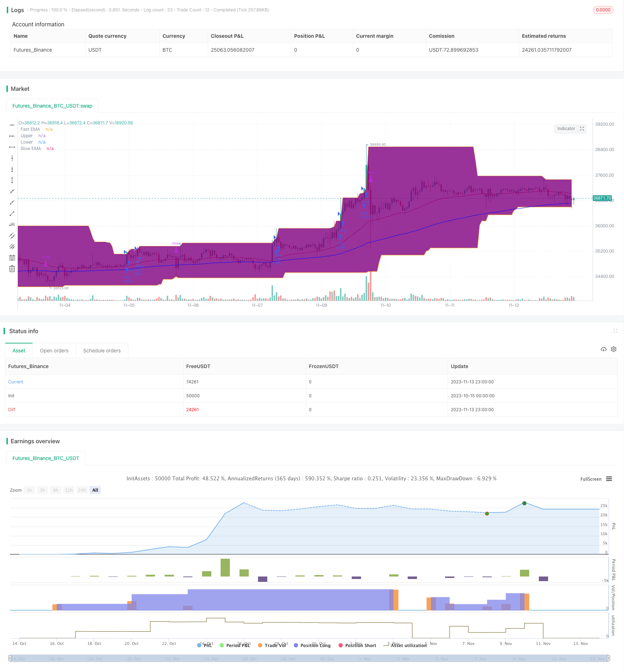This screenshot has width=624, height=672.
Task: Click the Lower indicator label
Action: [x=27, y=142]
